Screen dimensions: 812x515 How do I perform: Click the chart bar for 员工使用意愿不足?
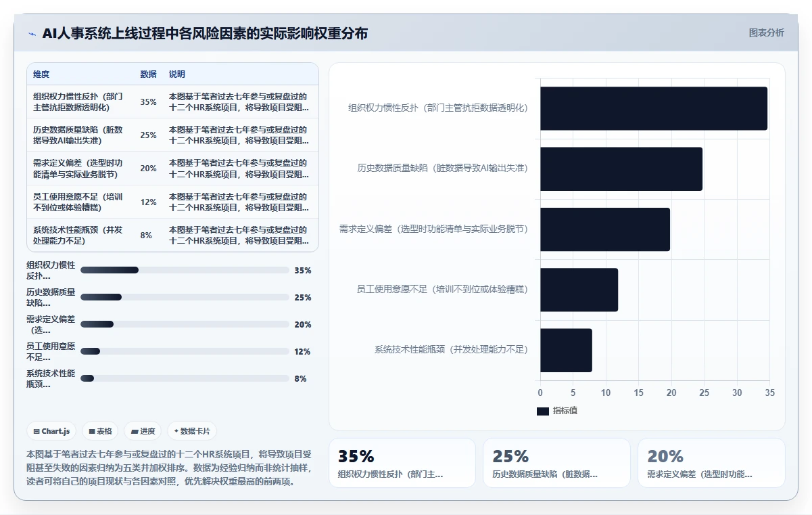coord(579,290)
